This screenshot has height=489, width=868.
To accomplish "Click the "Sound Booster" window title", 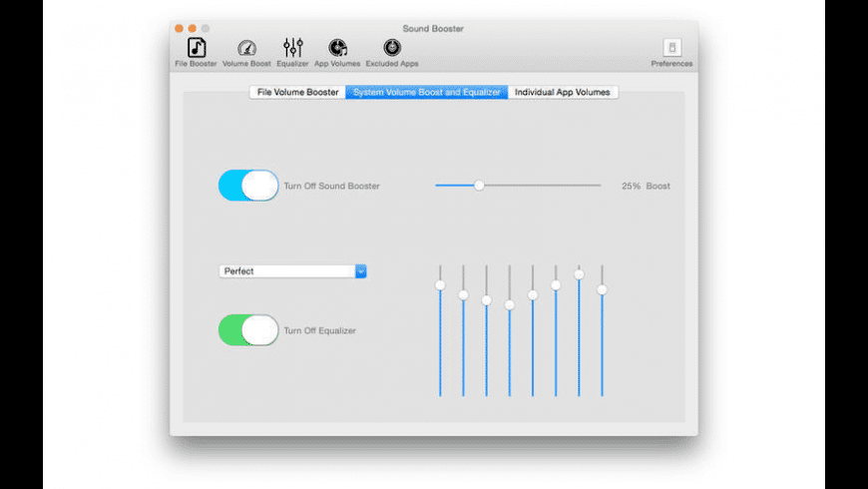I will point(433,28).
